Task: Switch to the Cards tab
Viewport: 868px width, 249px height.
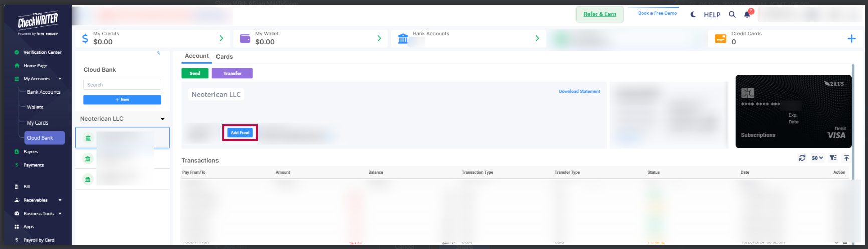Action: [224, 57]
